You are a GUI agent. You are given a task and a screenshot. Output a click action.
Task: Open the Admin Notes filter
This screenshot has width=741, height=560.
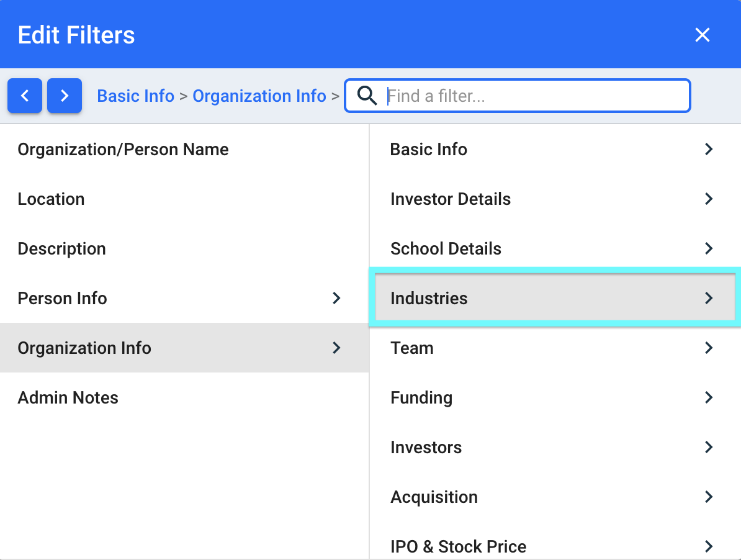click(184, 397)
